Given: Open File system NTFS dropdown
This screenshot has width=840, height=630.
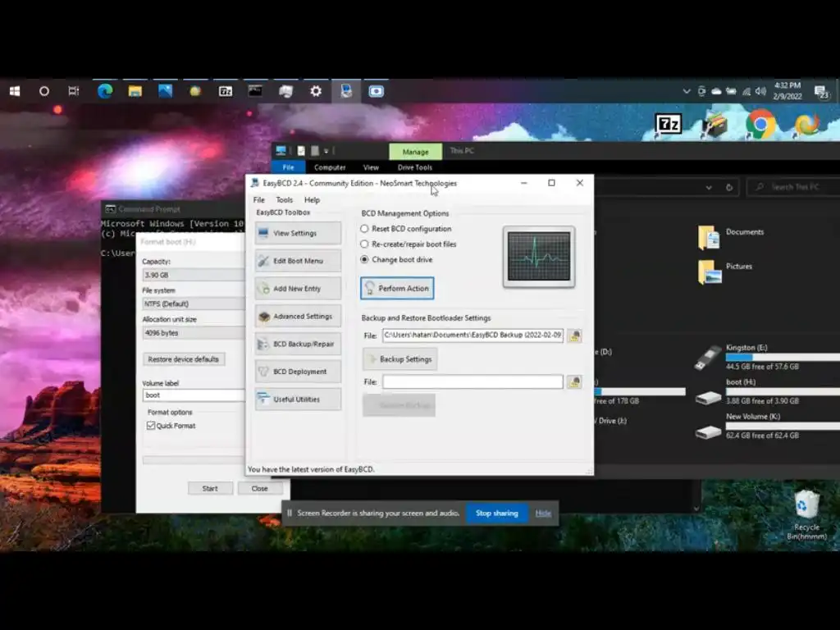Looking at the screenshot, I should (x=194, y=304).
